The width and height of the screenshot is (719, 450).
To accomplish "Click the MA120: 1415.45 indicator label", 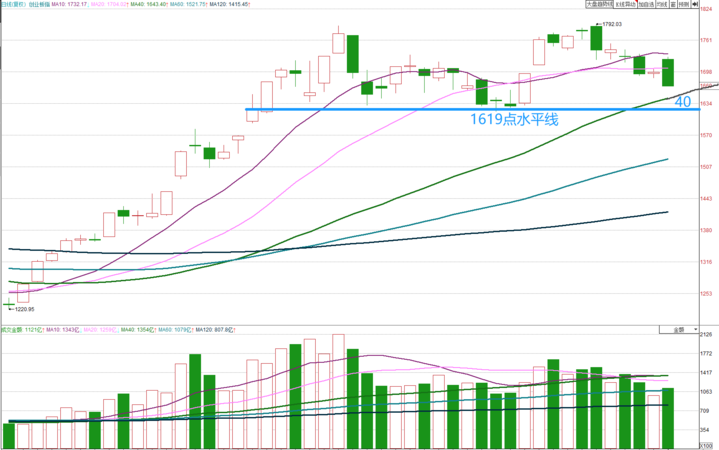I will coord(229,4).
